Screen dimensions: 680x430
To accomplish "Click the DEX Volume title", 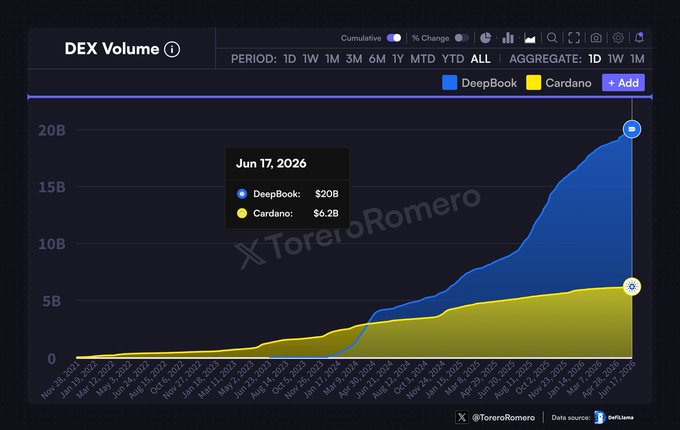I will pyautogui.click(x=111, y=49).
